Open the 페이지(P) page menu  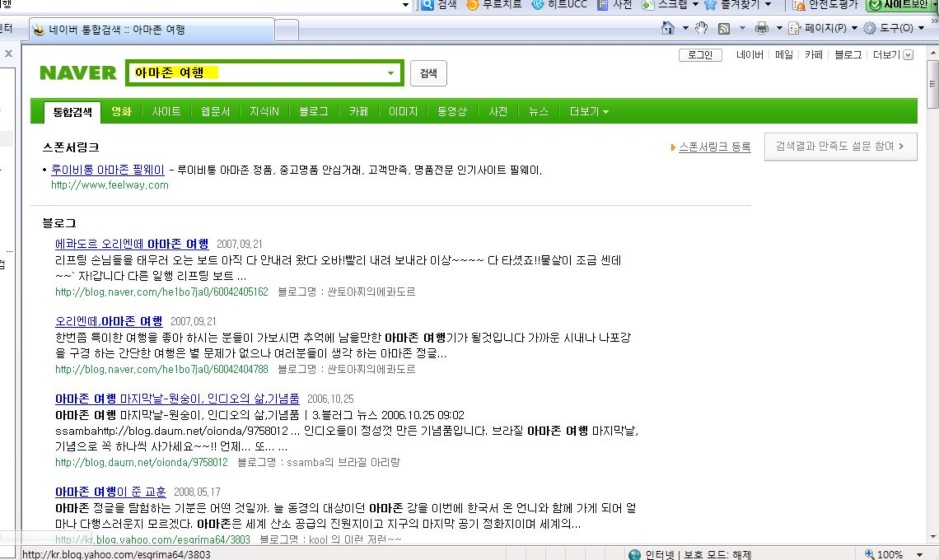(823, 28)
